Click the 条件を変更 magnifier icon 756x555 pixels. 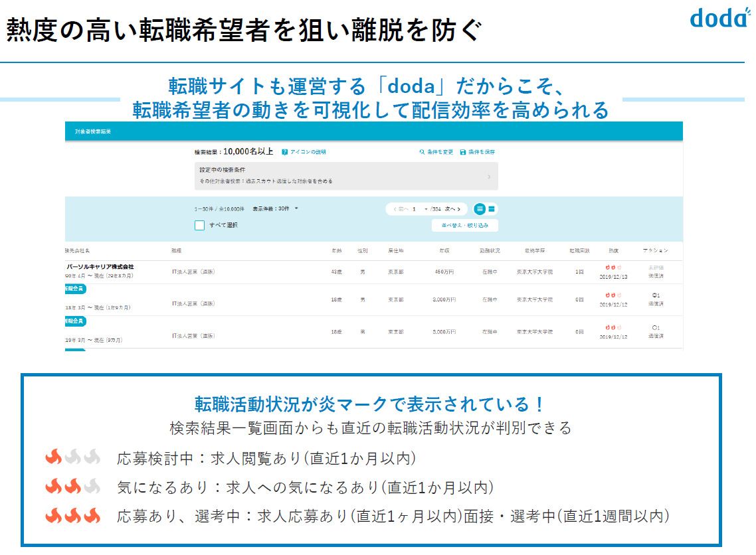pyautogui.click(x=422, y=152)
